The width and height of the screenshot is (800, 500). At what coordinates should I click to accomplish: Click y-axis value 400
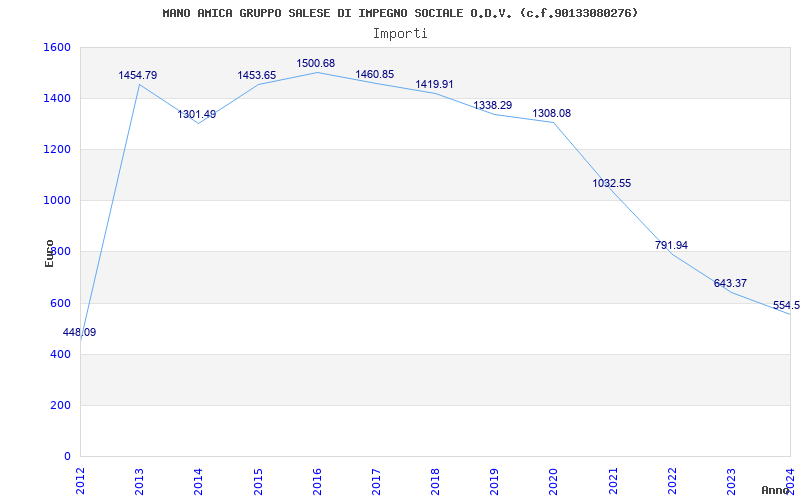[60, 355]
